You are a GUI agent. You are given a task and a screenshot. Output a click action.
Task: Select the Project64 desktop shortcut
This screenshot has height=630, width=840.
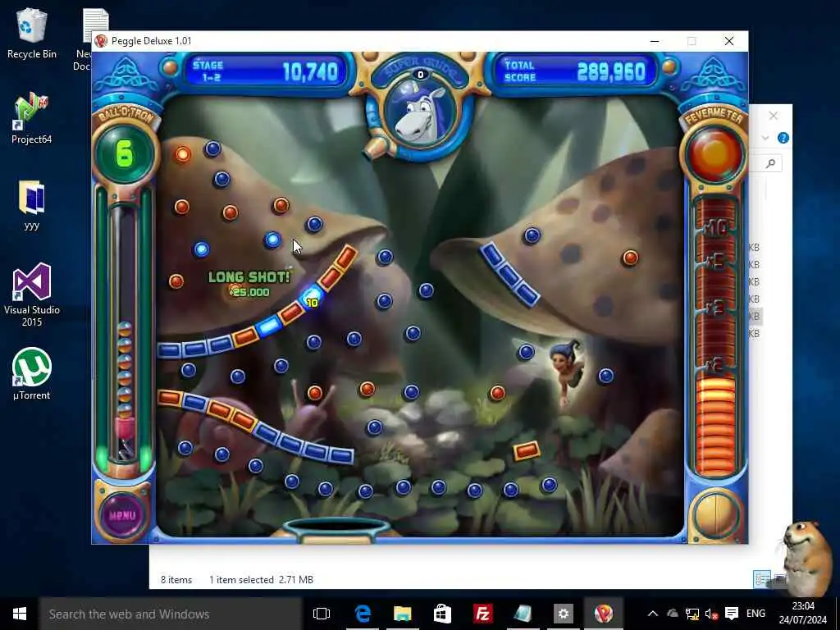pos(32,118)
